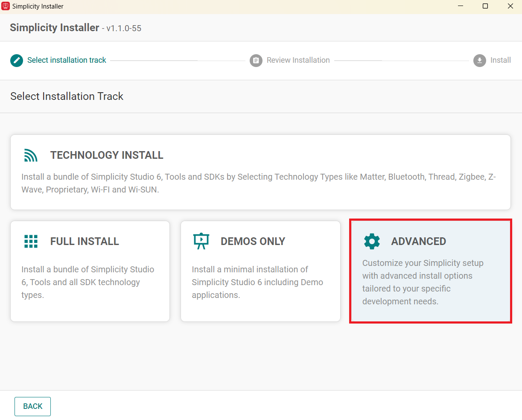Click the Advanced card description text
Image resolution: width=522 pixels, height=420 pixels.
pos(423,282)
